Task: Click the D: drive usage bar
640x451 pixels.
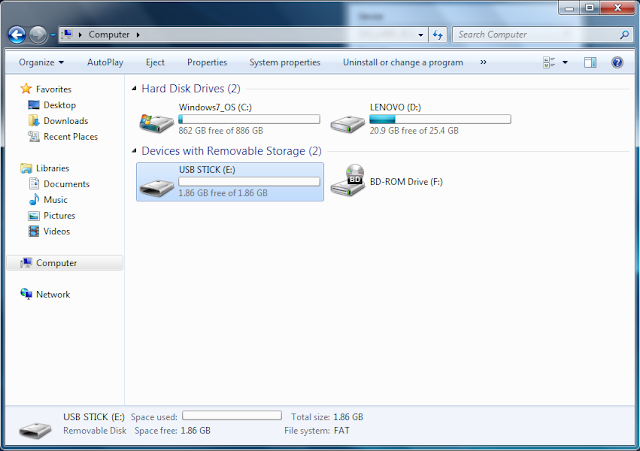Action: (440, 119)
